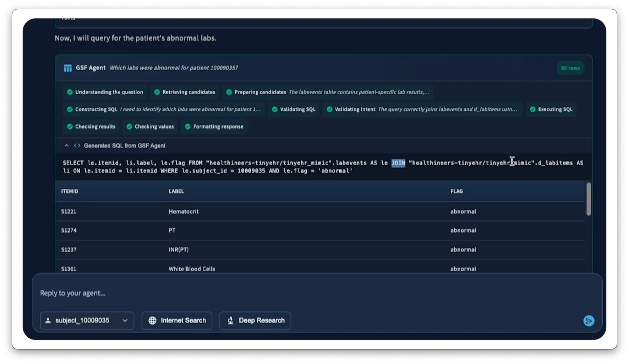
Task: Click the Hematocrit label cell
Action: click(x=184, y=211)
